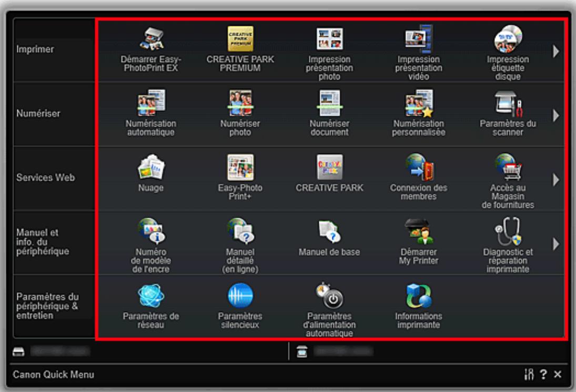
Task: Select the Numériser category
Action: coord(54,114)
